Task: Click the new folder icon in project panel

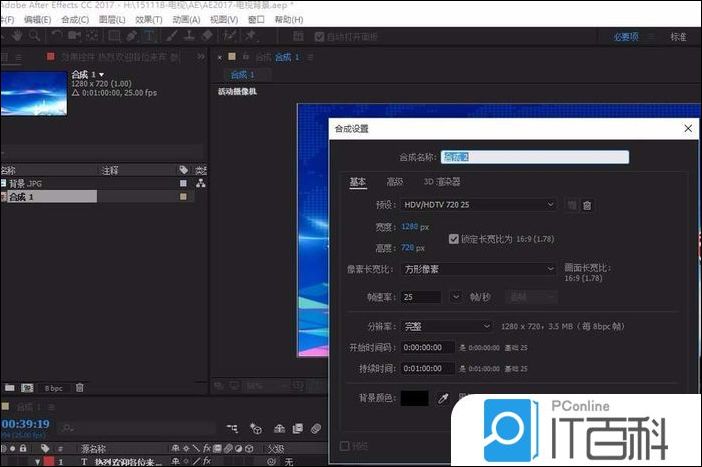Action: click(9, 387)
